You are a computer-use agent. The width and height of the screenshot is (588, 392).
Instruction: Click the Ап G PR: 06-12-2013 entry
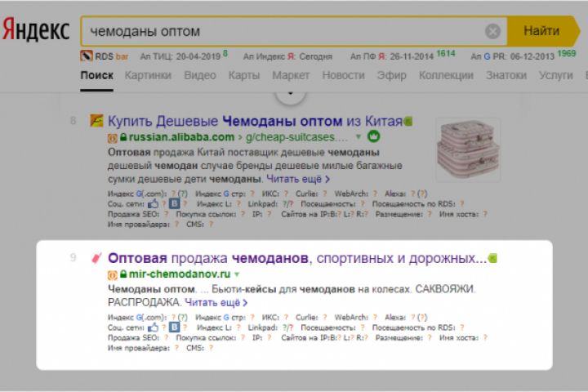523,56
